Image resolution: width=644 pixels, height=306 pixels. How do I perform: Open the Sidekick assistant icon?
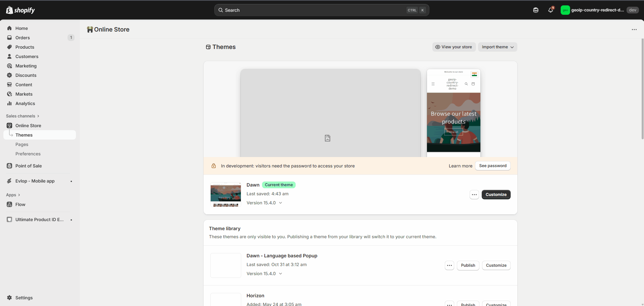point(535,10)
